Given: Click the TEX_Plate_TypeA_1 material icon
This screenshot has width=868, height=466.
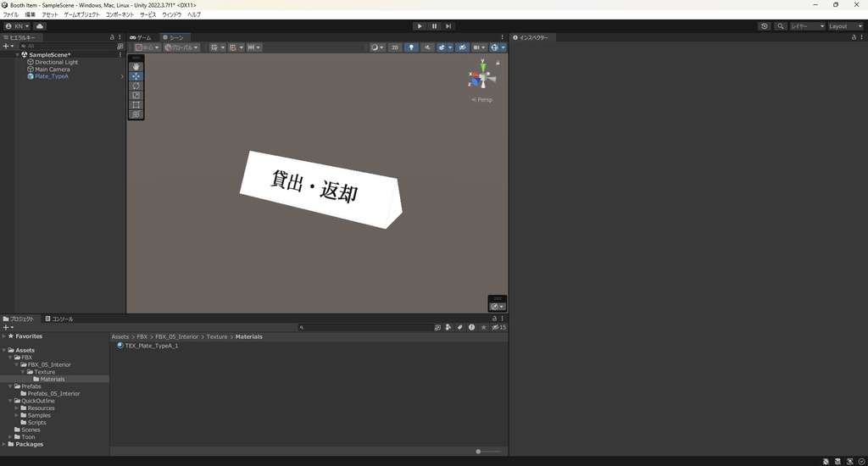Looking at the screenshot, I should 120,346.
